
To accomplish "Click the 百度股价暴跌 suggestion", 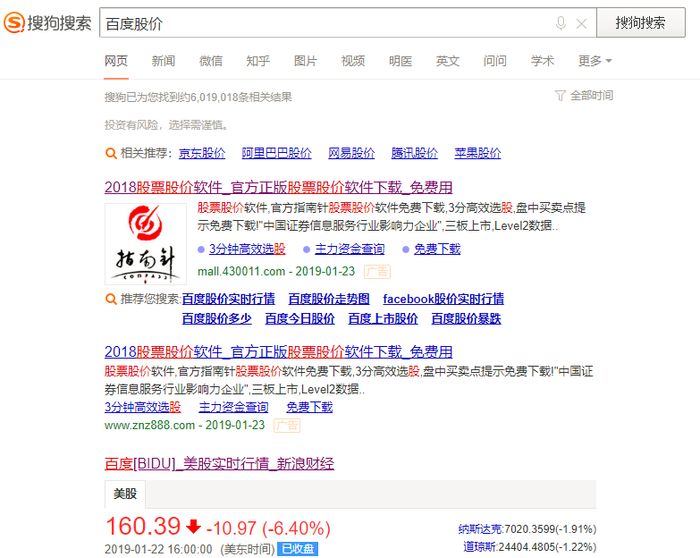I will [x=466, y=319].
